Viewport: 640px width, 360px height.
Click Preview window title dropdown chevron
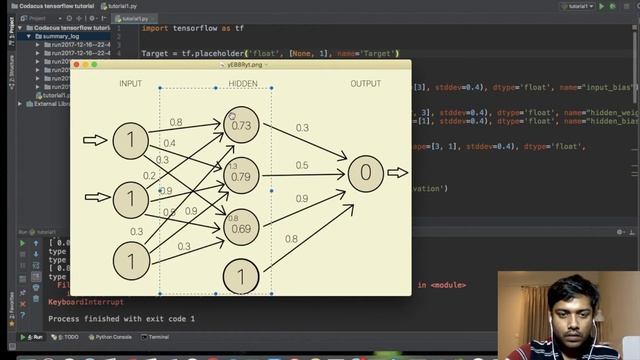(266, 65)
